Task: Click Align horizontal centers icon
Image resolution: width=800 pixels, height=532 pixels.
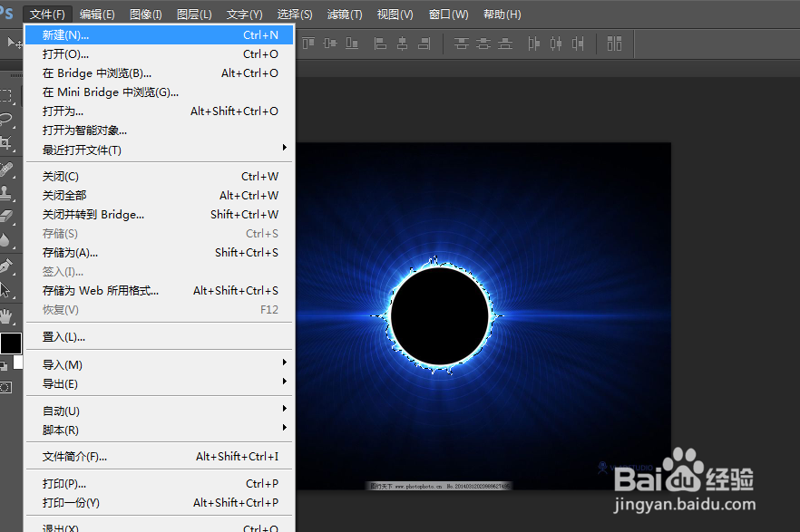Action: 402,44
